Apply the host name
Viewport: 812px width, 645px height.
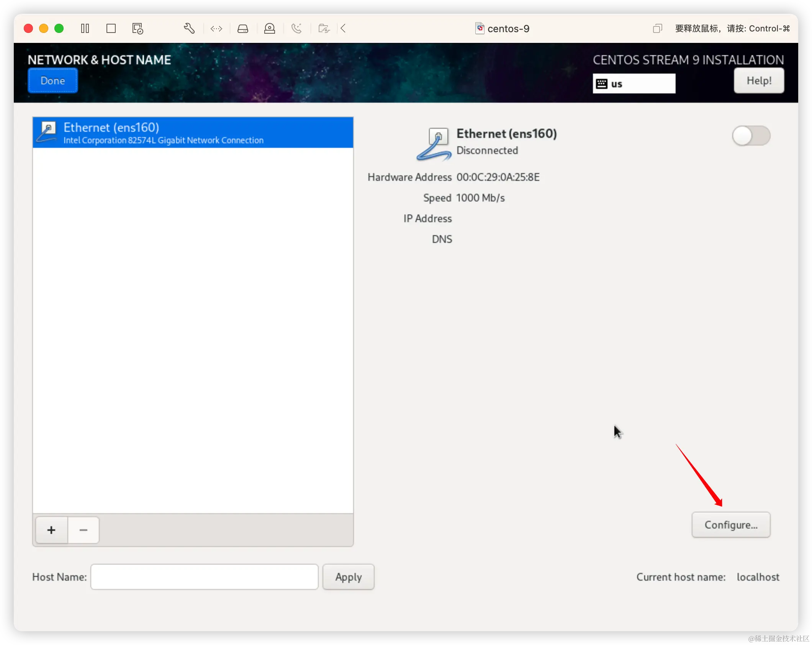coord(348,577)
